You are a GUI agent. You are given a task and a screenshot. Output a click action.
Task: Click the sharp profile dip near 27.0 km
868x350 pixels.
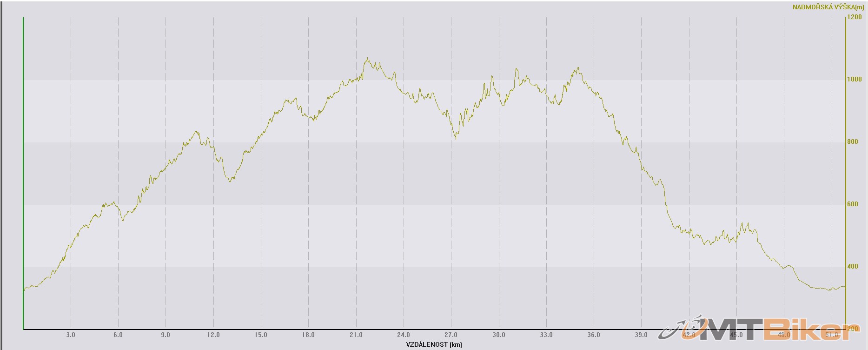click(x=456, y=138)
